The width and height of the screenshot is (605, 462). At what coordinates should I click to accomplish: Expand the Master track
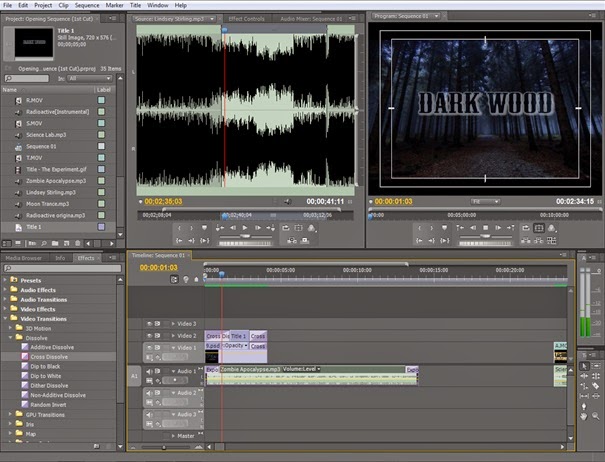[173, 436]
